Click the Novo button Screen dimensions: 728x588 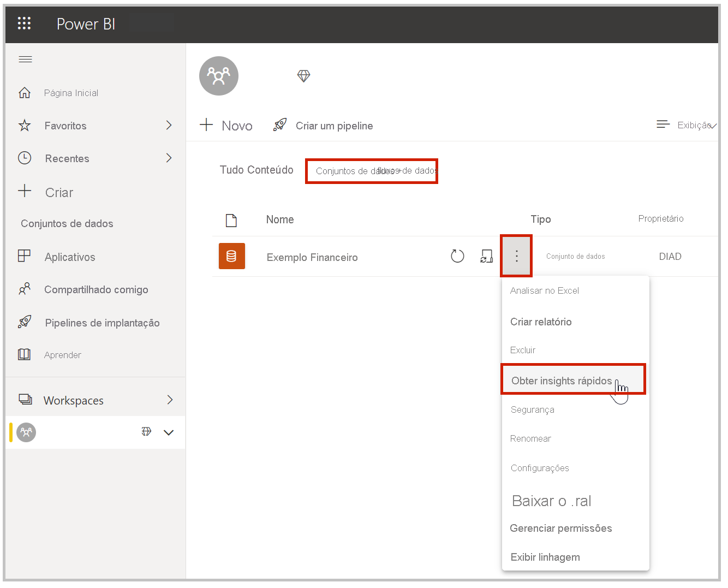[226, 126]
